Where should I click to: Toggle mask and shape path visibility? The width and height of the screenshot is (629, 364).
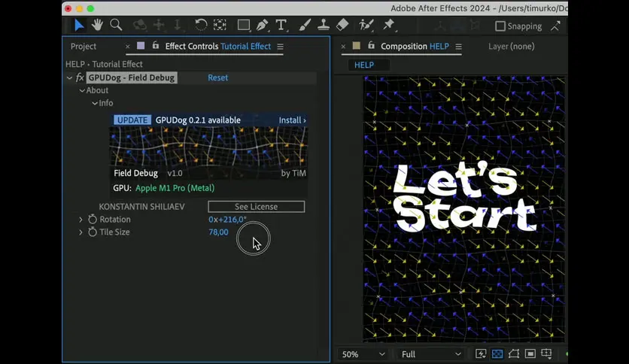(x=513, y=353)
